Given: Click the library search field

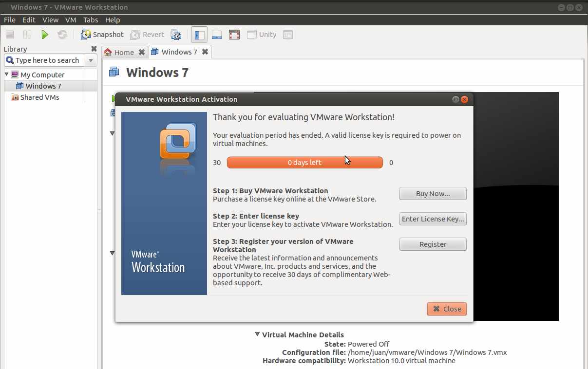Looking at the screenshot, I should (x=44, y=60).
